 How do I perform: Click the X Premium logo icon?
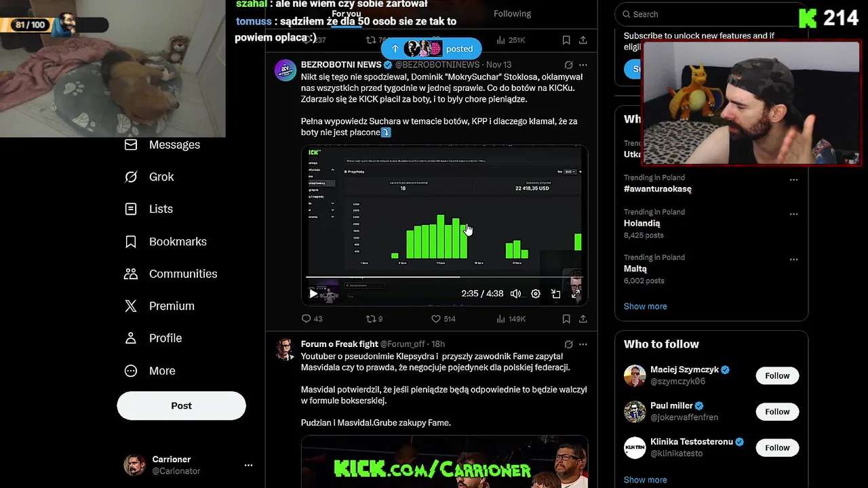click(x=131, y=306)
